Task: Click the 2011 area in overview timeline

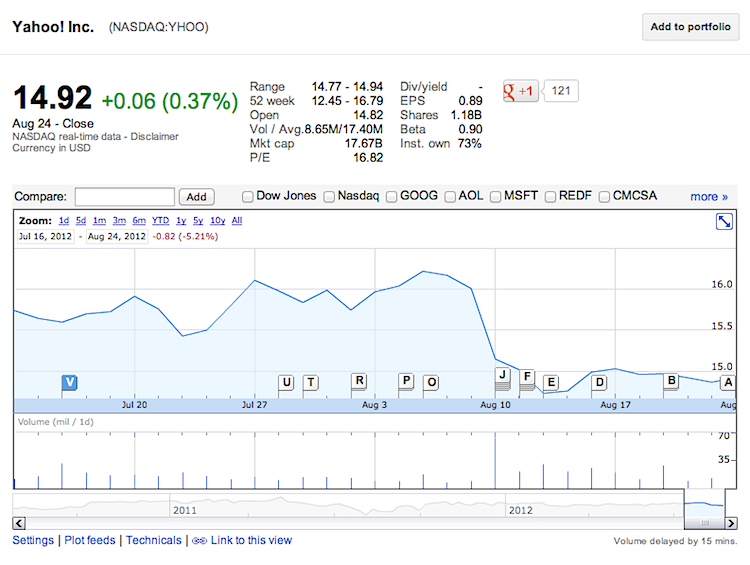Action: (x=185, y=510)
